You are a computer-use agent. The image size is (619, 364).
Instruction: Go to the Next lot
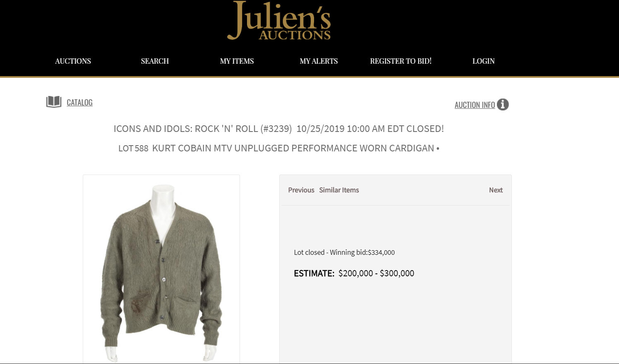click(496, 190)
